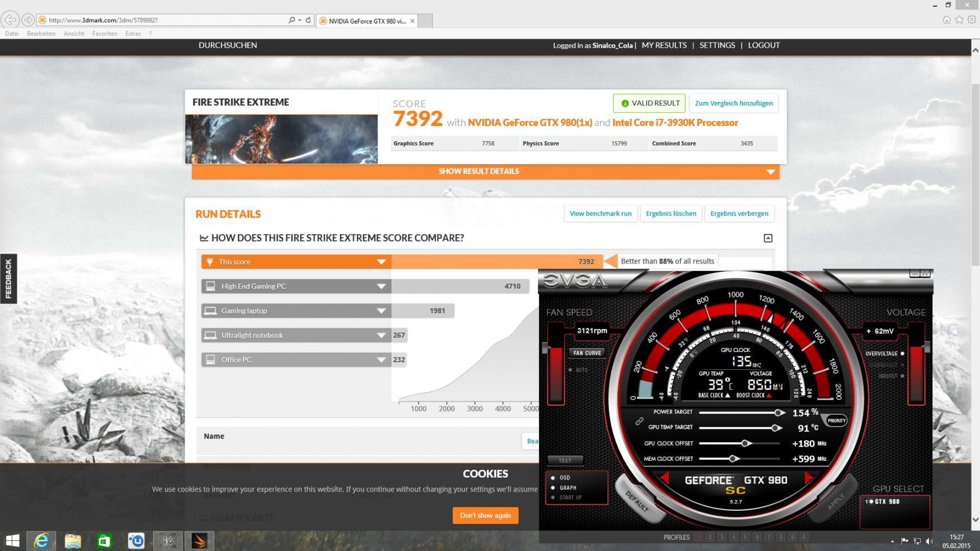The width and height of the screenshot is (980, 551).
Task: Click the search magnifier in address bar
Action: click(x=291, y=20)
